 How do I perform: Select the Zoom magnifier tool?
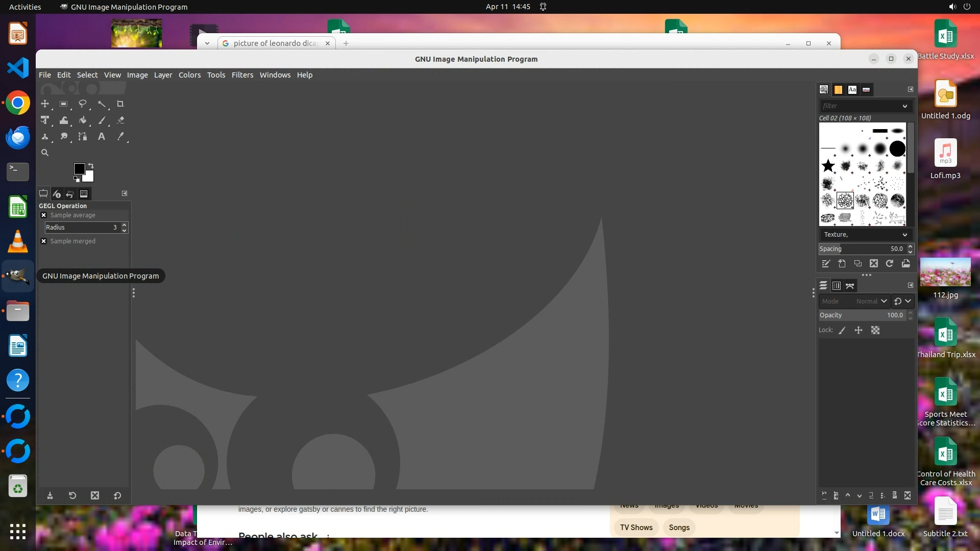[45, 153]
